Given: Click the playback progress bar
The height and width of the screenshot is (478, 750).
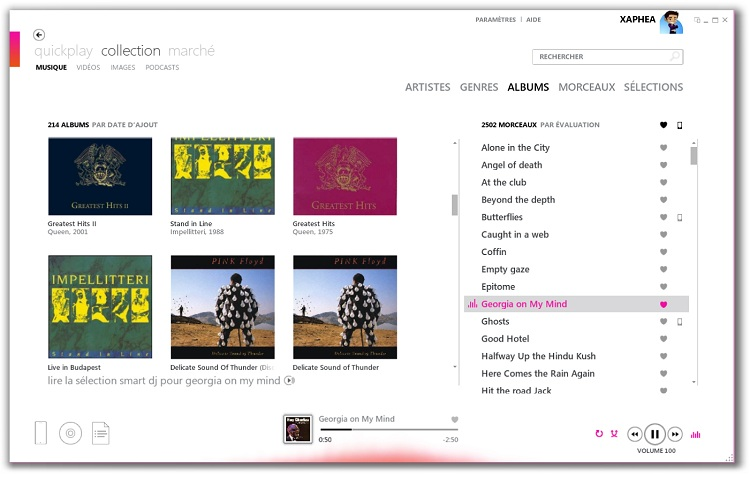Looking at the screenshot, I should click(x=389, y=430).
